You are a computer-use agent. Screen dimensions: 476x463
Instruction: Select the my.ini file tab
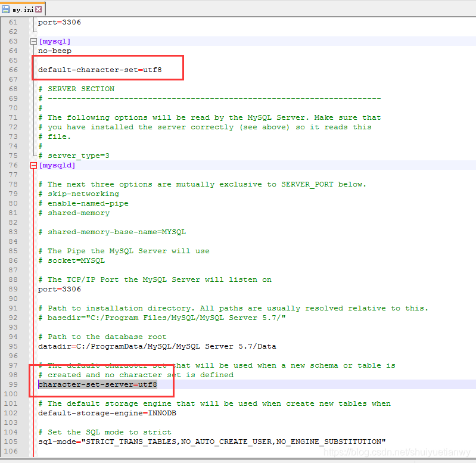[x=23, y=9]
